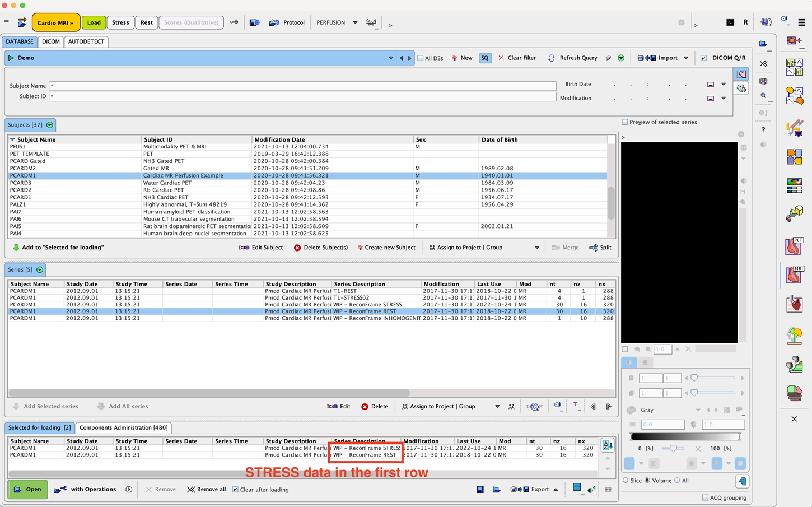812x507 pixels.
Task: Open the colored brain segmentation tool icon
Action: tap(794, 334)
